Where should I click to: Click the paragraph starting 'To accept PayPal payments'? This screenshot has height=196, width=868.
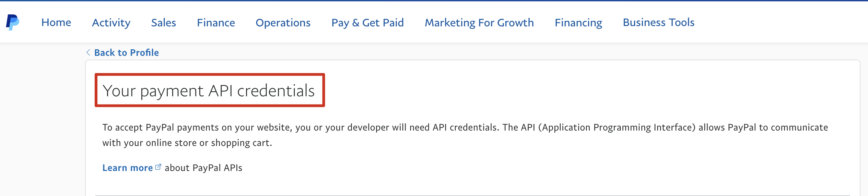coord(465,135)
